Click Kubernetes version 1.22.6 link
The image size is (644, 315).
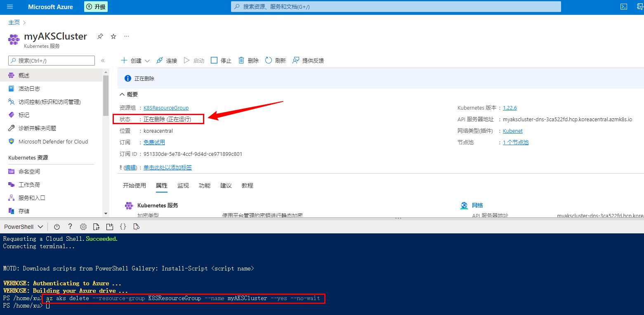coord(510,108)
